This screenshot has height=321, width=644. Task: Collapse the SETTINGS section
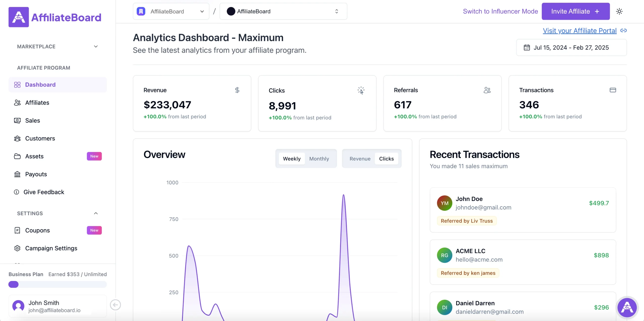click(58, 213)
